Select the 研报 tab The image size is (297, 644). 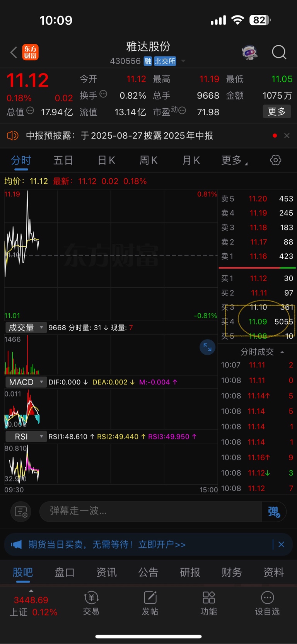(x=190, y=572)
